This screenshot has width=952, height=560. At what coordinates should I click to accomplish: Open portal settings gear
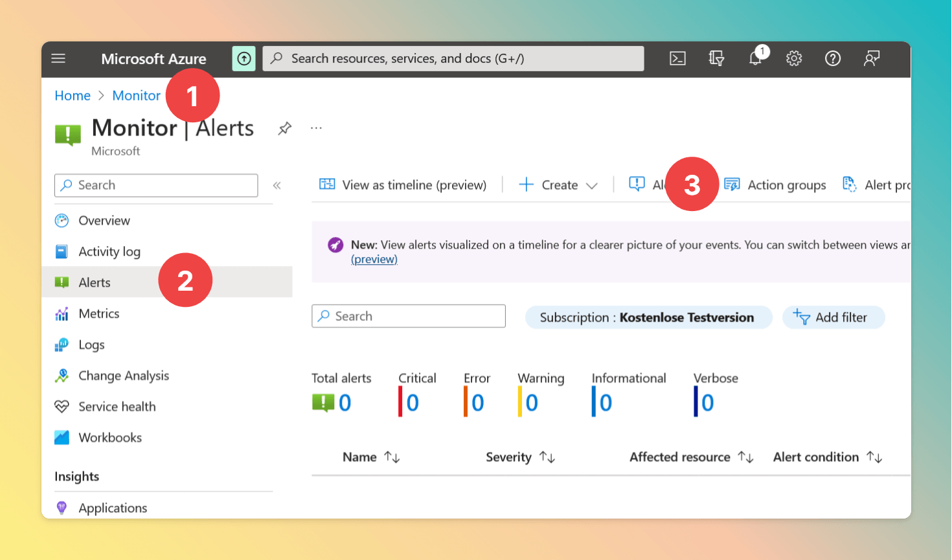[794, 59]
